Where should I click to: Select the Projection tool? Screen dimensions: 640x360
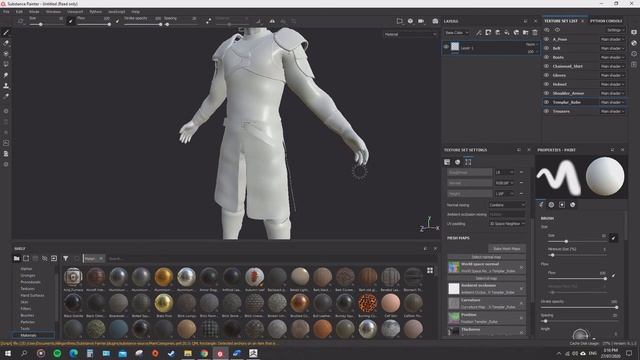point(6,53)
